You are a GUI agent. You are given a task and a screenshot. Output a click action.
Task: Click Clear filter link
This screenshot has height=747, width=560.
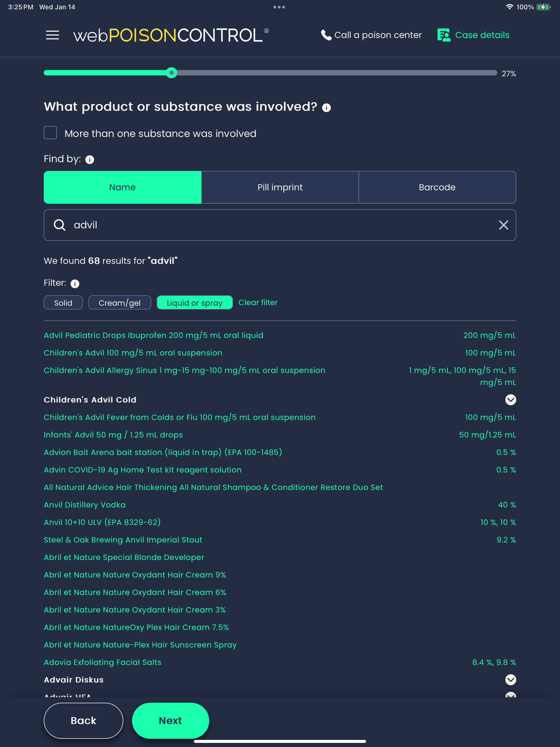pyautogui.click(x=258, y=303)
